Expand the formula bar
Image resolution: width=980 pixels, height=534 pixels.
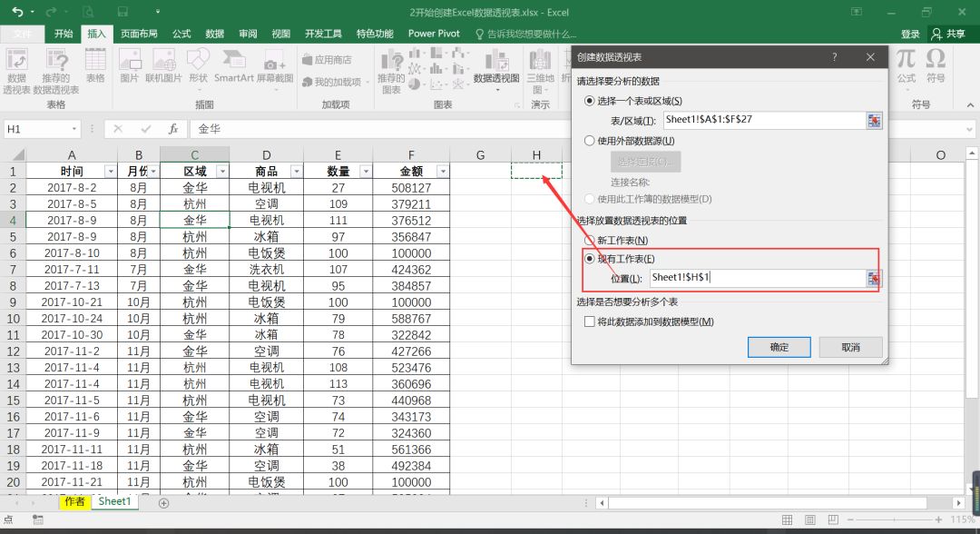(x=969, y=130)
